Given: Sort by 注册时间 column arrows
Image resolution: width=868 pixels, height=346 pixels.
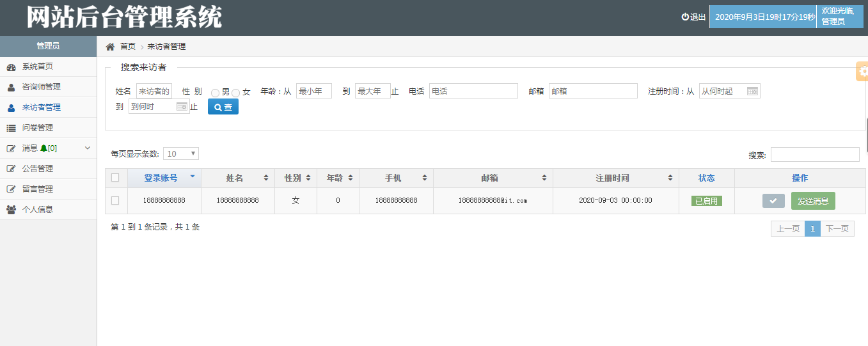Looking at the screenshot, I should (670, 178).
